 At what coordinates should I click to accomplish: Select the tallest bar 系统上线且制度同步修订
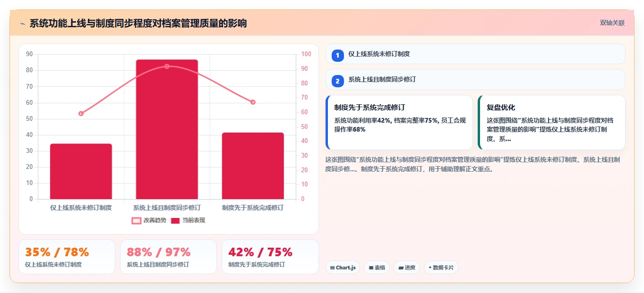(167, 129)
